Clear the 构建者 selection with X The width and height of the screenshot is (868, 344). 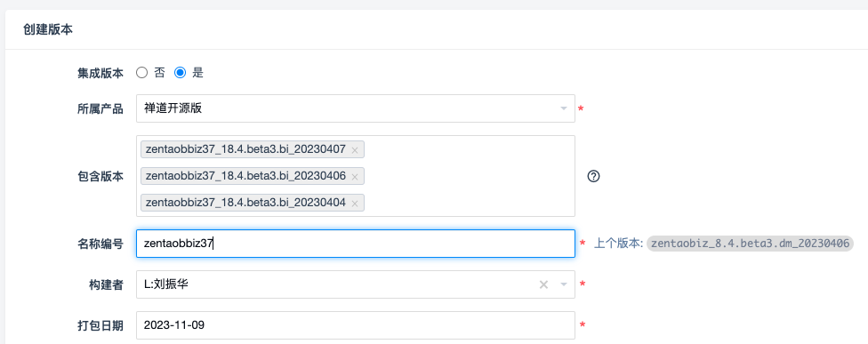click(x=543, y=284)
